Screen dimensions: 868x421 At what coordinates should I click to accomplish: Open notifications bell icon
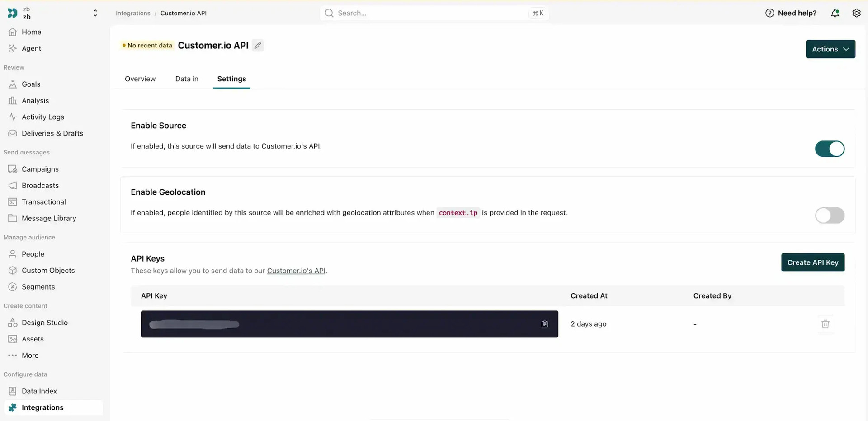(x=835, y=13)
